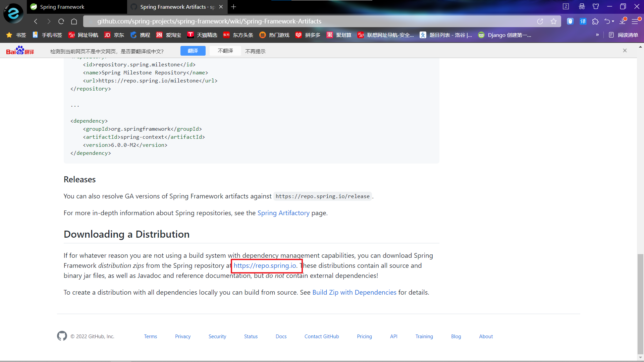Go forward to the next page
644x362 pixels.
pyautogui.click(x=49, y=21)
